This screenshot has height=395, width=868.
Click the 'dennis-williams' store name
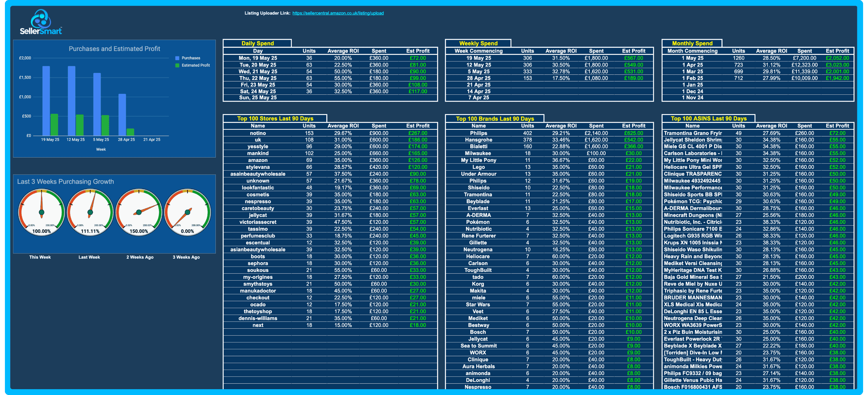tap(258, 319)
